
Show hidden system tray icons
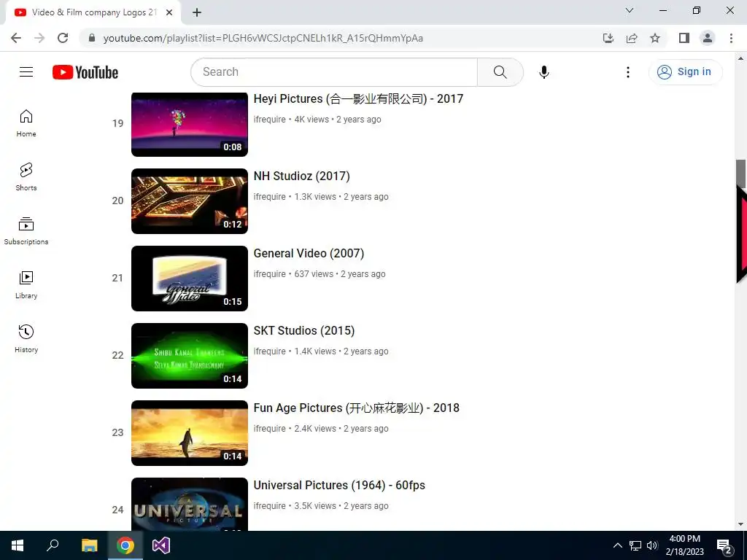click(x=617, y=545)
